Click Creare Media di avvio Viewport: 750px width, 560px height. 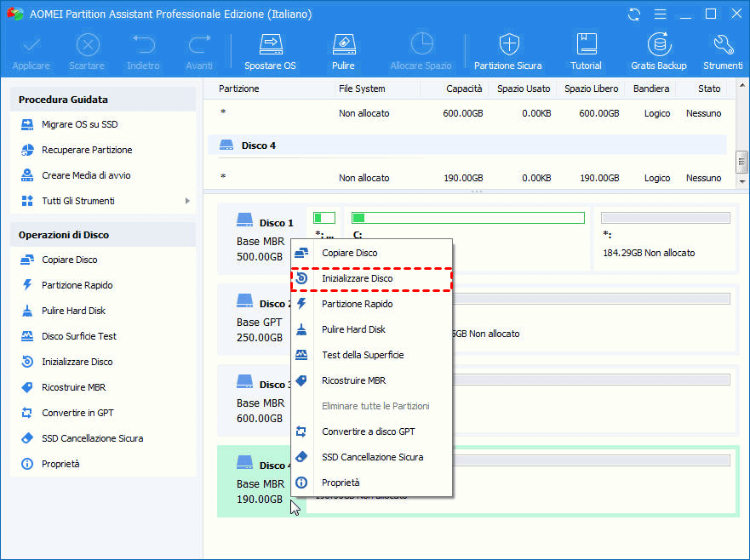point(86,175)
